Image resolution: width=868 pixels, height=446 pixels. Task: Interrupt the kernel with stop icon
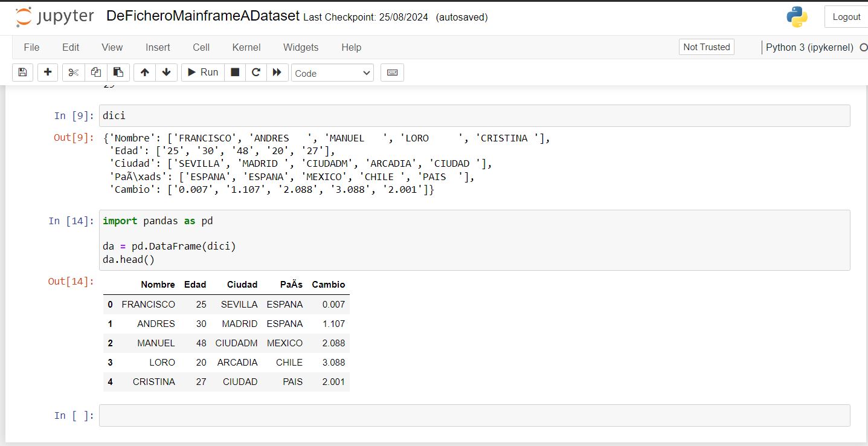pyautogui.click(x=235, y=73)
